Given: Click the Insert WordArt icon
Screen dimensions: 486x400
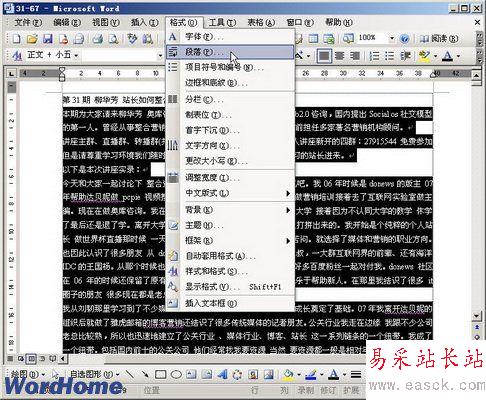Looking at the screenshot, I should [x=222, y=375].
